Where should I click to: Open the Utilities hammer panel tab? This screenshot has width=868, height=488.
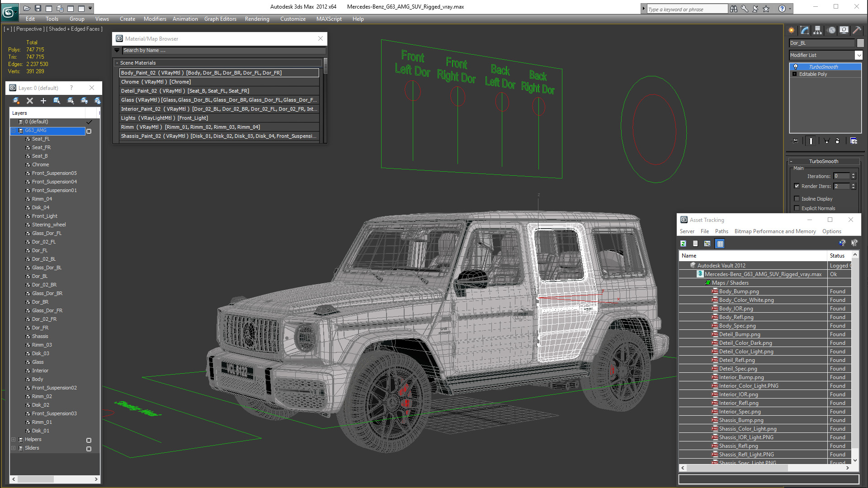tap(857, 30)
